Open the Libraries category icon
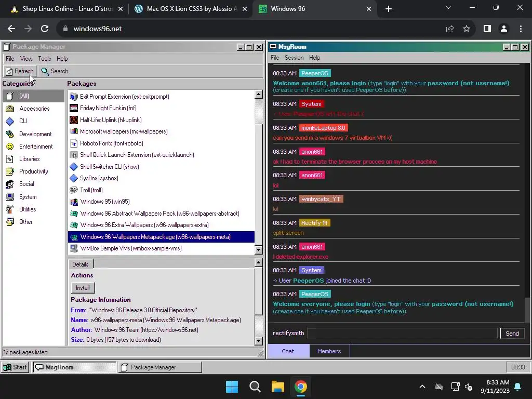532x399 pixels. point(10,159)
